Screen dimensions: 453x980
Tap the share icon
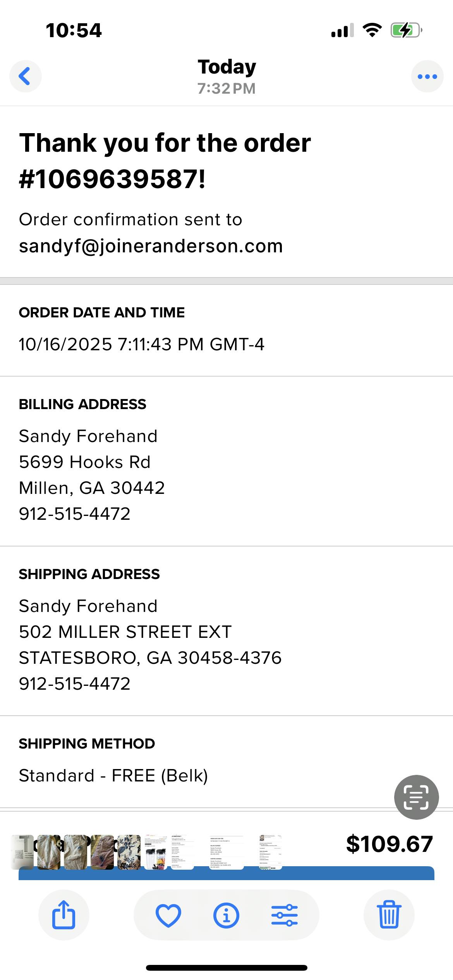click(63, 915)
